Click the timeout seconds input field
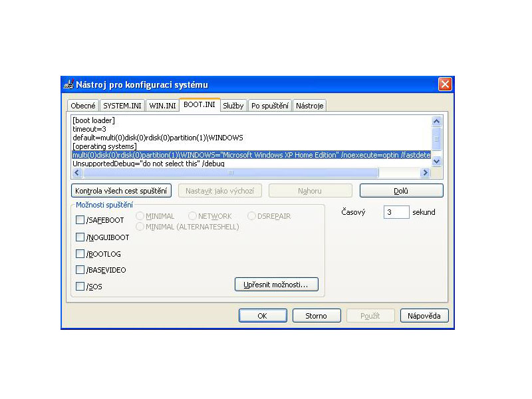This screenshot has height=399, width=532. click(396, 213)
